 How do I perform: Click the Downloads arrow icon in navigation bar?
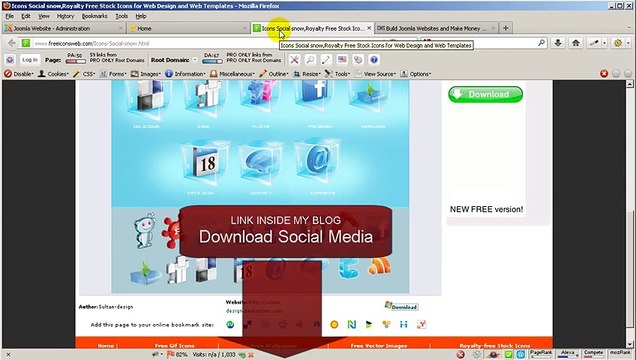[x=558, y=43]
